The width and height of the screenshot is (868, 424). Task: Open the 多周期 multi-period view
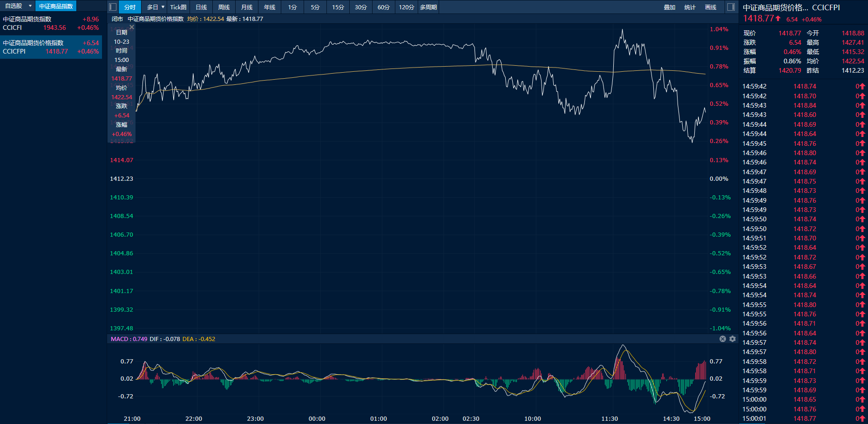tap(428, 7)
